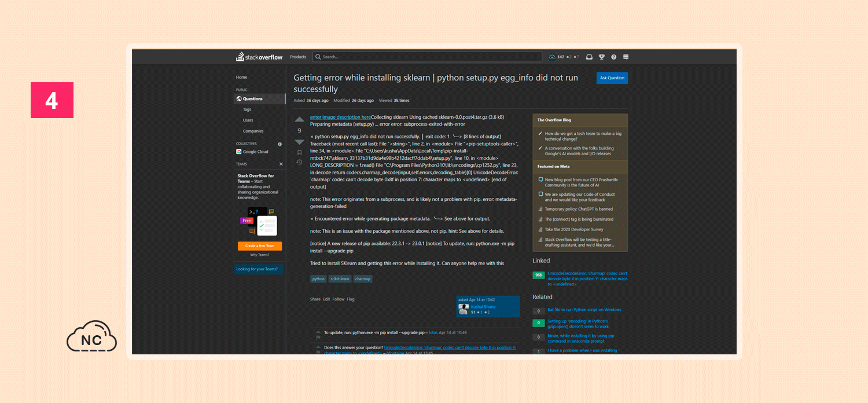
Task: Open the Stack Exchange sites menu icon
Action: tap(626, 57)
